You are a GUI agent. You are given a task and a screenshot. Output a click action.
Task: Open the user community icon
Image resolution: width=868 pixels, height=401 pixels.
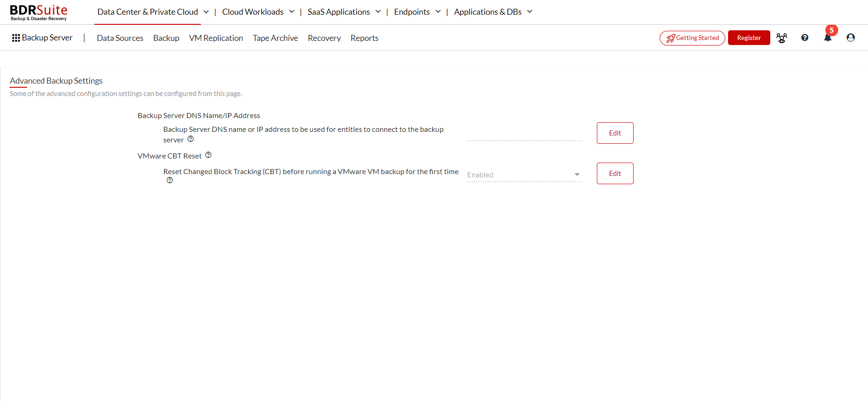pyautogui.click(x=782, y=38)
